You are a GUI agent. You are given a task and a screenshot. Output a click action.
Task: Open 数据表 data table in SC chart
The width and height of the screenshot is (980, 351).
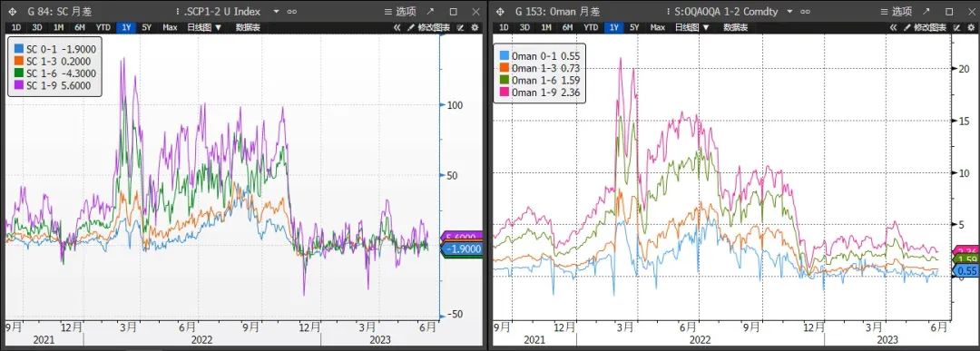point(248,27)
